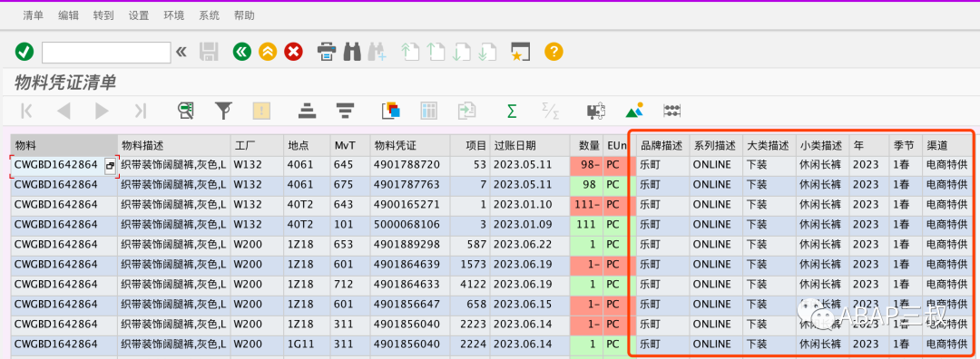Viewport: 980px width, 359px height.
Task: Select the 物料描述 column header
Action: click(x=173, y=145)
